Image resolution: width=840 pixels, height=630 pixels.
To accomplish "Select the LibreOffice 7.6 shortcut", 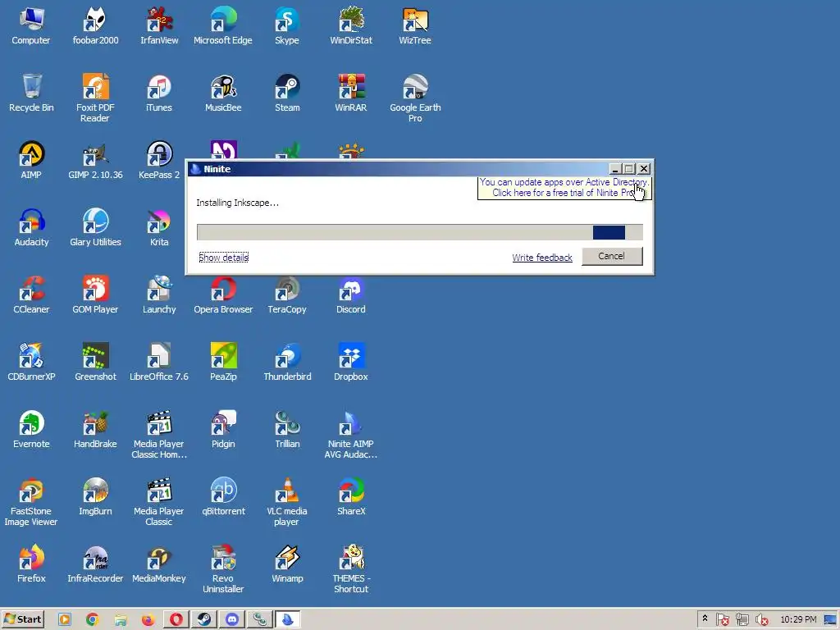I will click(159, 362).
